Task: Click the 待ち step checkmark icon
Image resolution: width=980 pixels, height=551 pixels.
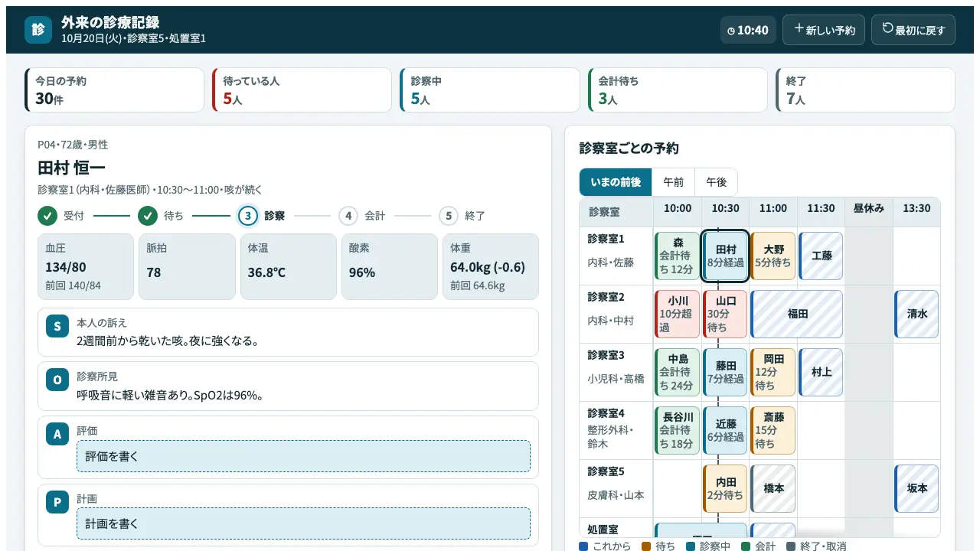Action: 148,216
